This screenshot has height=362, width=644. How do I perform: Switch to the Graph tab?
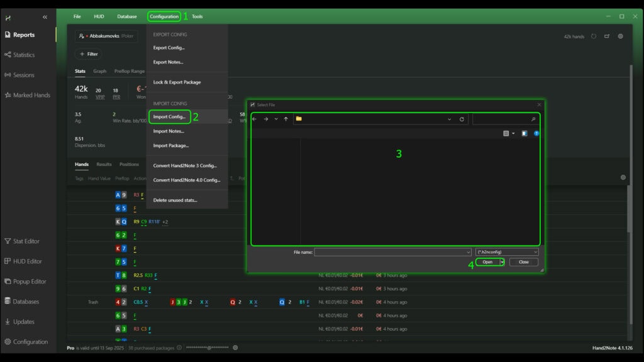(x=100, y=71)
